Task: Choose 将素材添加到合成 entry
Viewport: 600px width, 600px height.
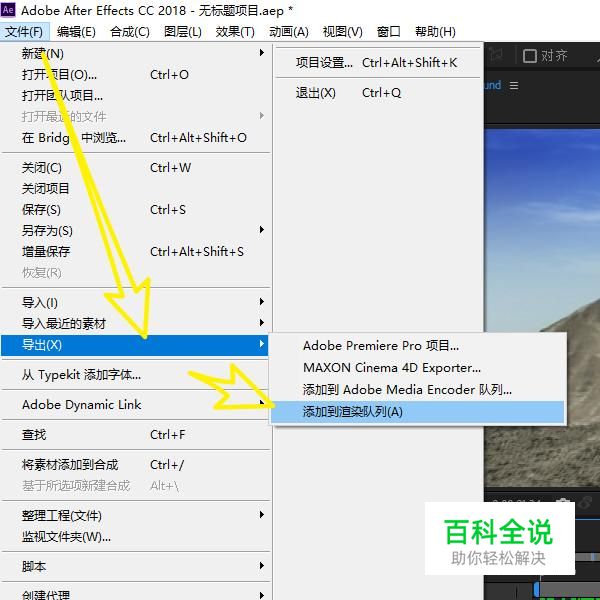Action: (x=136, y=465)
